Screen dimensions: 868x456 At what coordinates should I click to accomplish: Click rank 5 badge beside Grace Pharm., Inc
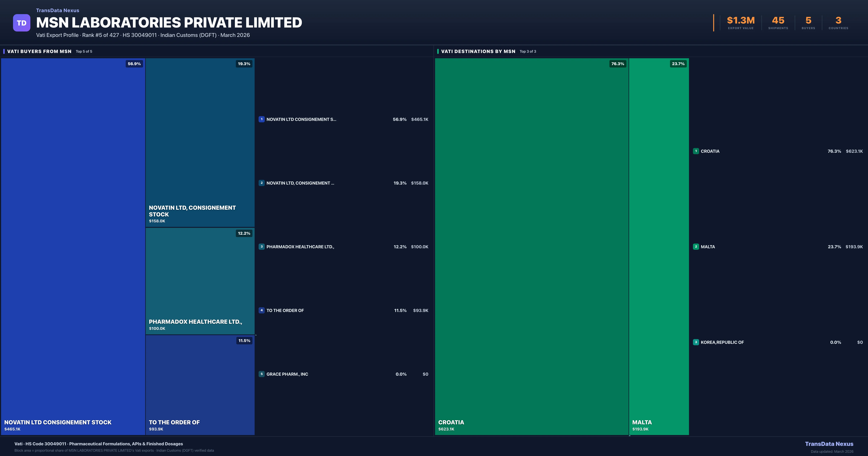click(x=261, y=374)
